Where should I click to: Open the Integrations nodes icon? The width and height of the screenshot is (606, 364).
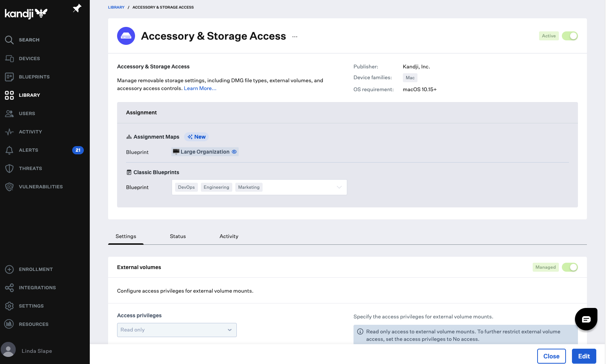pyautogui.click(x=9, y=288)
